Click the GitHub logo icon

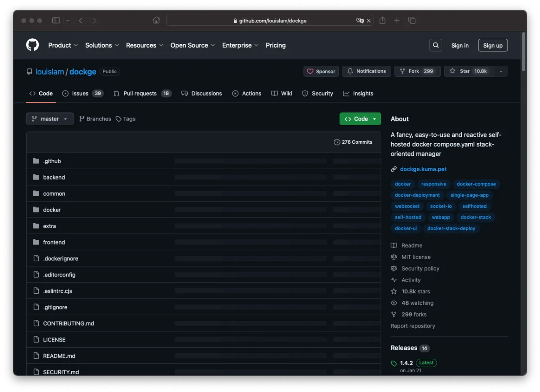coord(32,45)
